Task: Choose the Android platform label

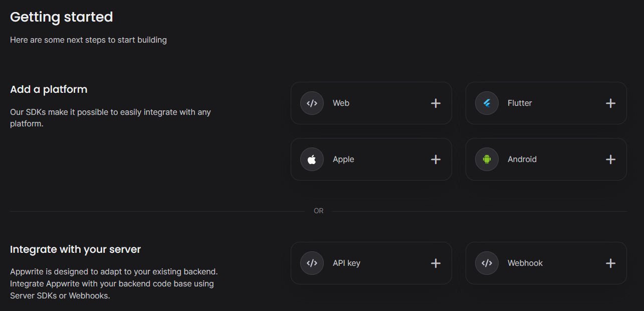Action: click(522, 160)
